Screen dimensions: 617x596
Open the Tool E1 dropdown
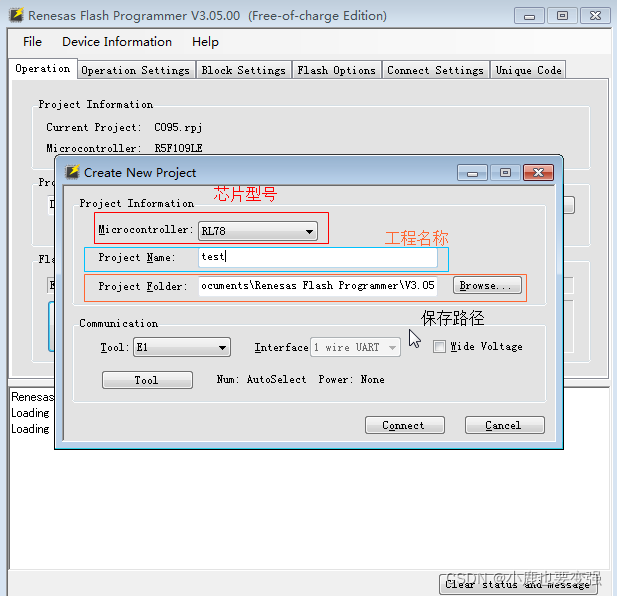point(182,347)
